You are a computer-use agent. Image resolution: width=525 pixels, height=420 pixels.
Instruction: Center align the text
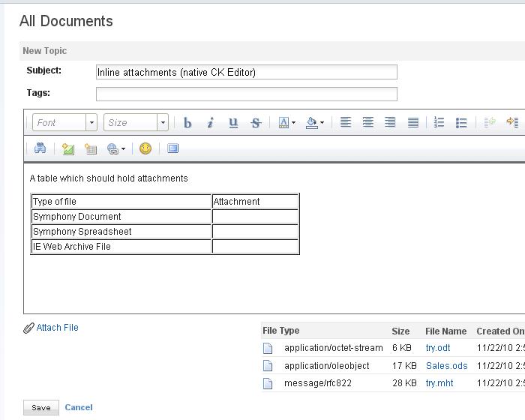click(x=367, y=123)
